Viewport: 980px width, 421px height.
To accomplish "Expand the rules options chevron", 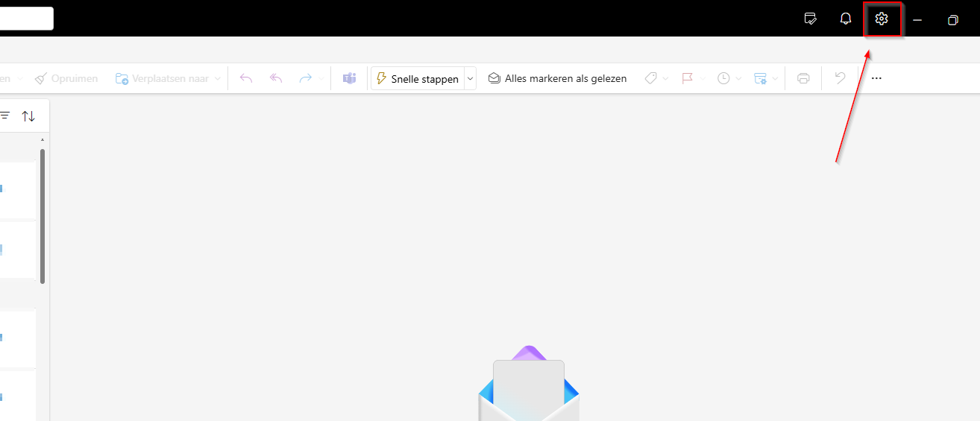I will 775,78.
